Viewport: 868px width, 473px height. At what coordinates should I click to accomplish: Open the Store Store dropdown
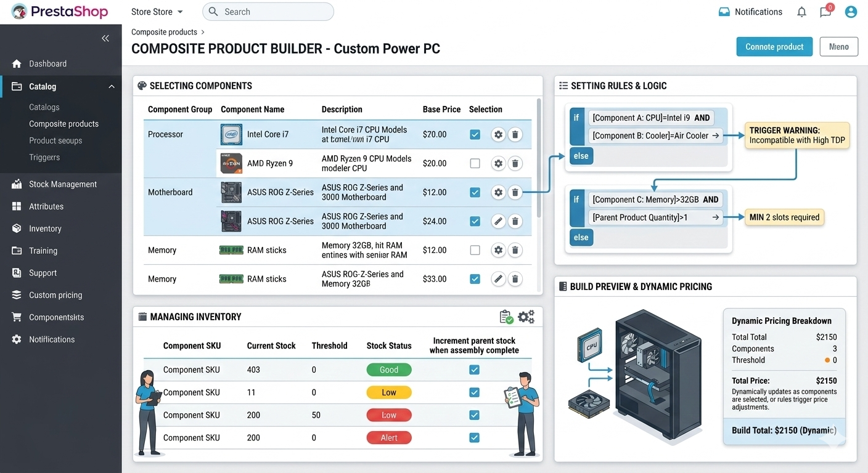(157, 12)
